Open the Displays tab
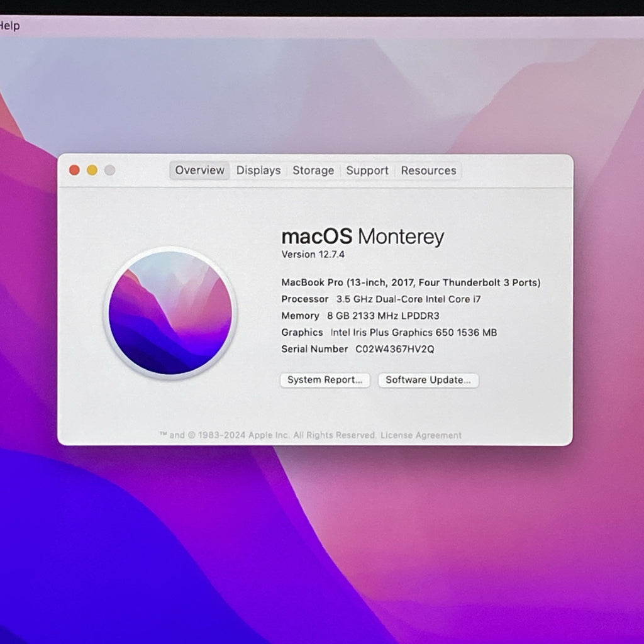This screenshot has height=644, width=644. tap(258, 170)
